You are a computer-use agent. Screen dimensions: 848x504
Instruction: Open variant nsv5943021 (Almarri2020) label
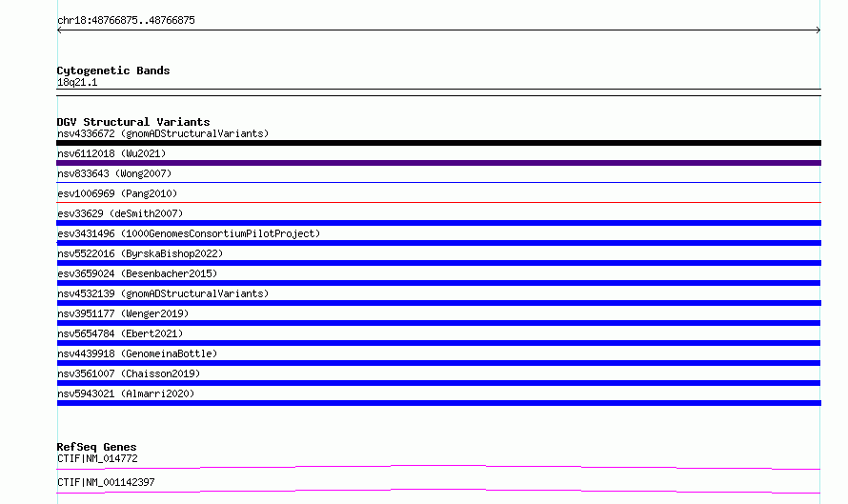(126, 393)
